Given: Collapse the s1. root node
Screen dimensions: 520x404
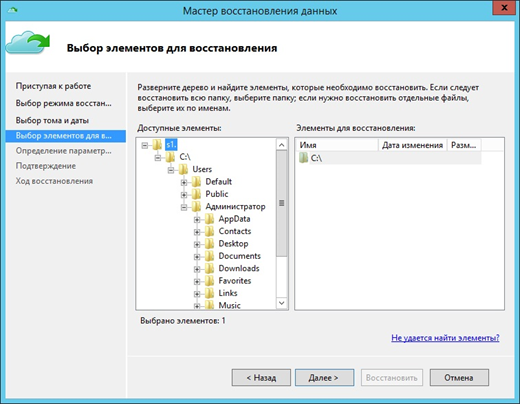Looking at the screenshot, I should coord(144,145).
